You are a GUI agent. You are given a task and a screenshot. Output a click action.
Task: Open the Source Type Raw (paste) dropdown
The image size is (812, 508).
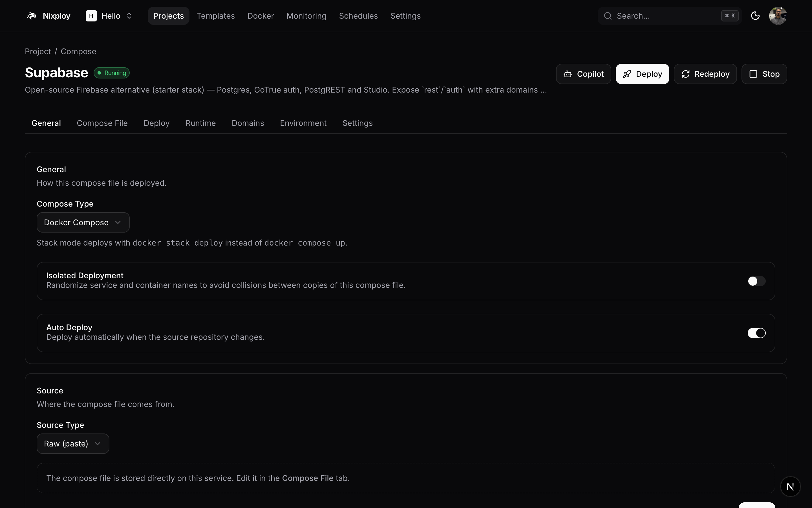pos(73,443)
